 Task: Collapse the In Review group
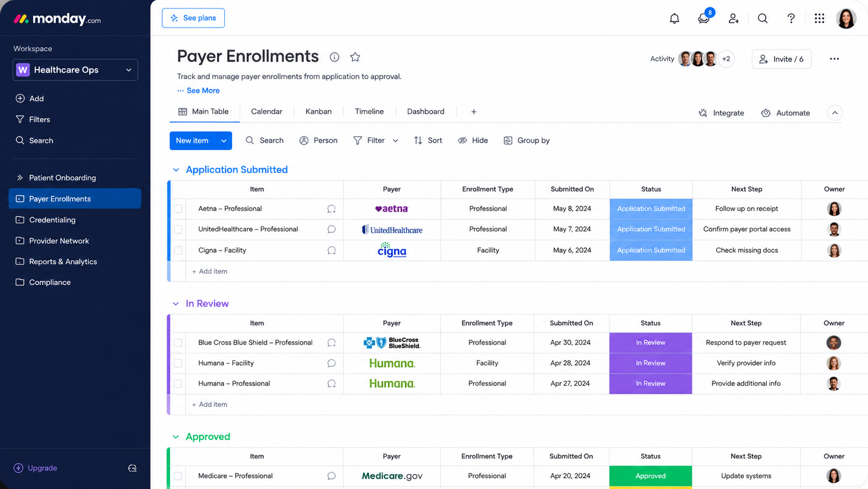point(176,303)
